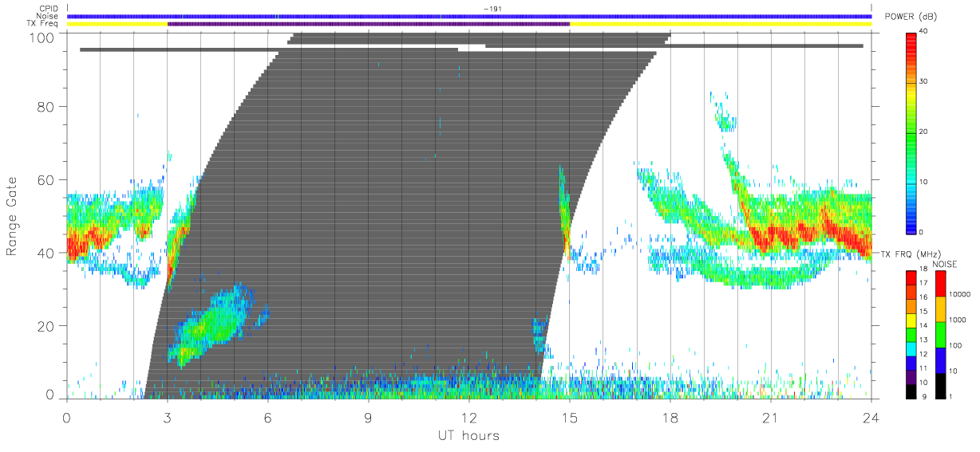Click the 6 tick on UT hours axis
Viewport: 980px width, 452px height.
(x=268, y=417)
